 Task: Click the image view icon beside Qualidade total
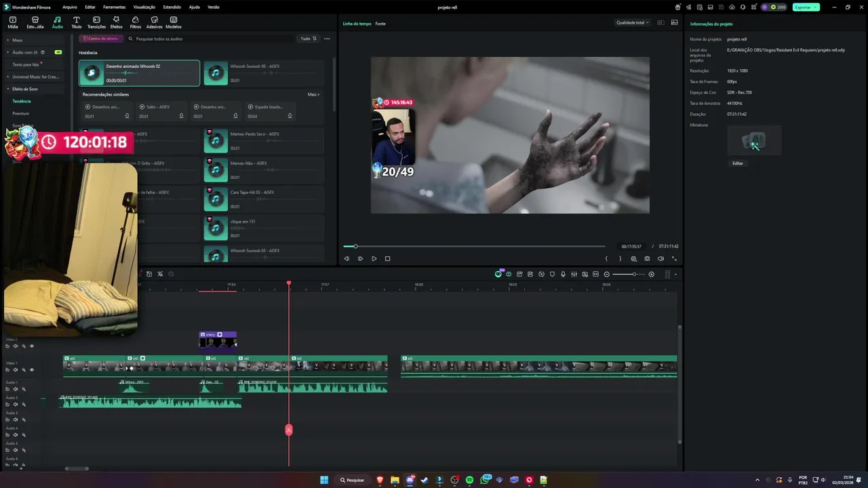point(674,22)
